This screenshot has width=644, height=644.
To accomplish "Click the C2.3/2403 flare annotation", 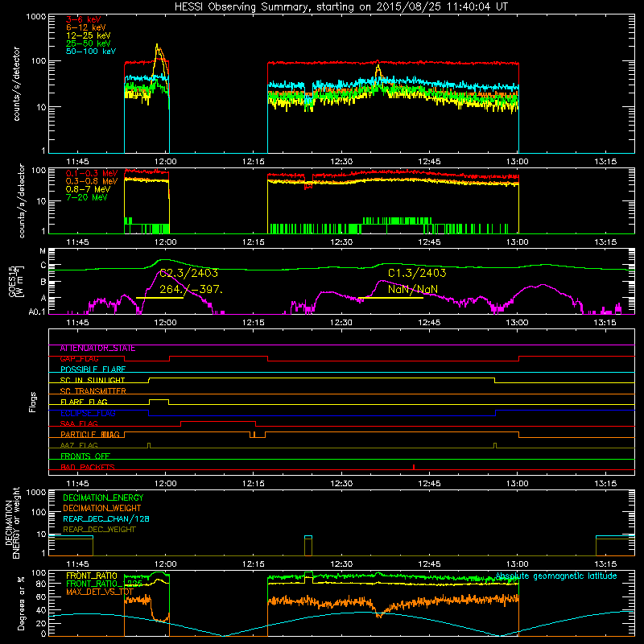I will coord(188,273).
